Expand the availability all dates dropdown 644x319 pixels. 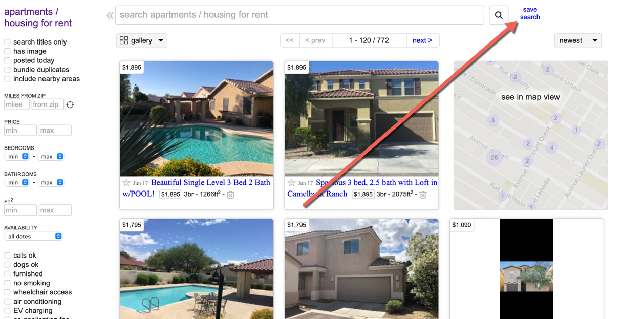pos(33,237)
